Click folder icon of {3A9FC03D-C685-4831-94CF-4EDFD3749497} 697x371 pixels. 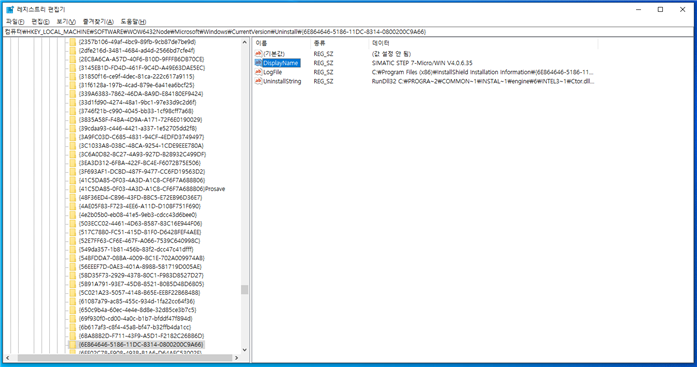pos(72,137)
